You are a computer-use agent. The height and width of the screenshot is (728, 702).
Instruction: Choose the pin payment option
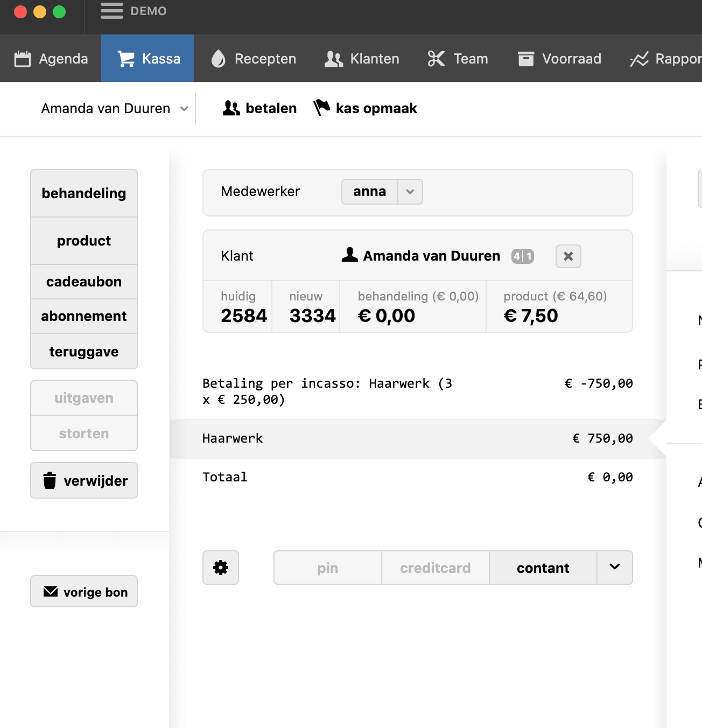[327, 568]
